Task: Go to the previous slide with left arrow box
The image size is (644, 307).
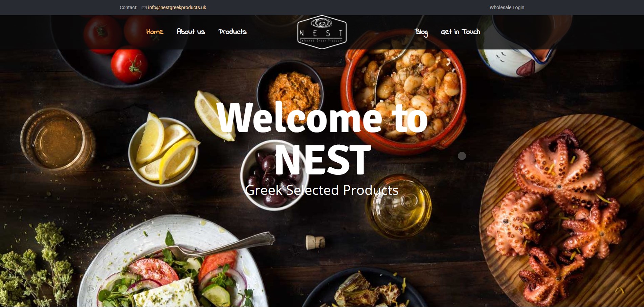Action: point(19,175)
